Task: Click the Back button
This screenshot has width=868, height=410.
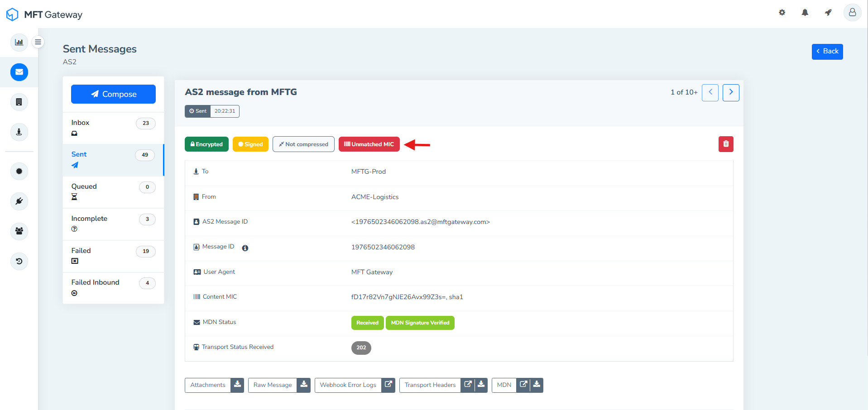Action: [x=827, y=52]
